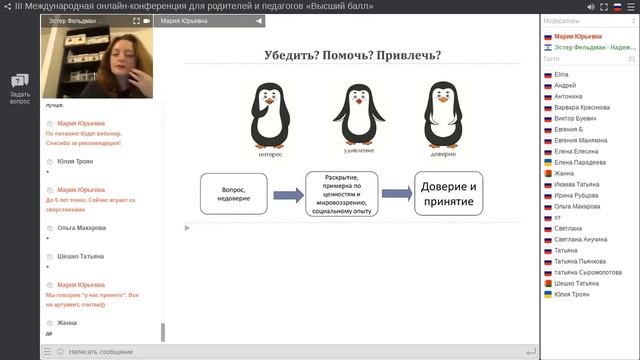Click the icon beside Ольга Макарова chat message
Viewport: 640px width, 360px height.
[x=50, y=228]
